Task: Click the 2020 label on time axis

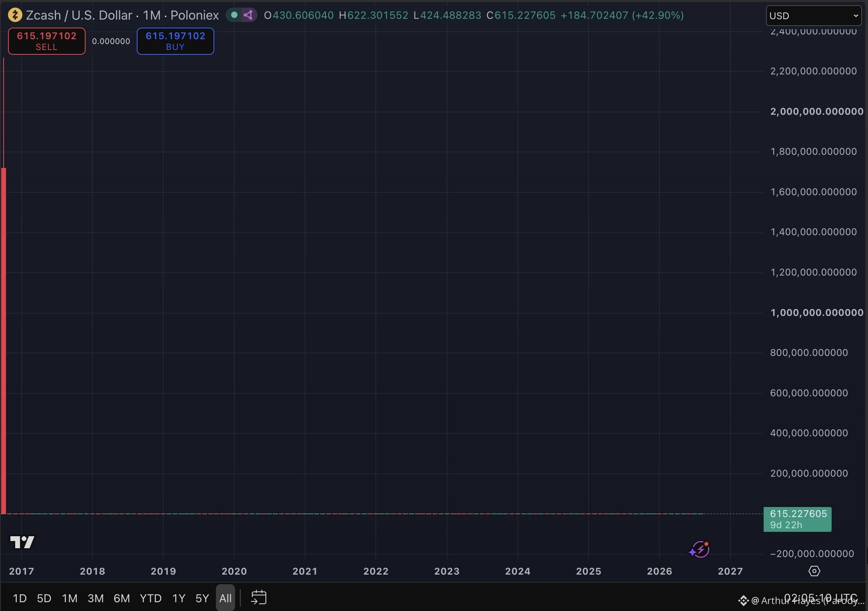Action: click(x=234, y=571)
